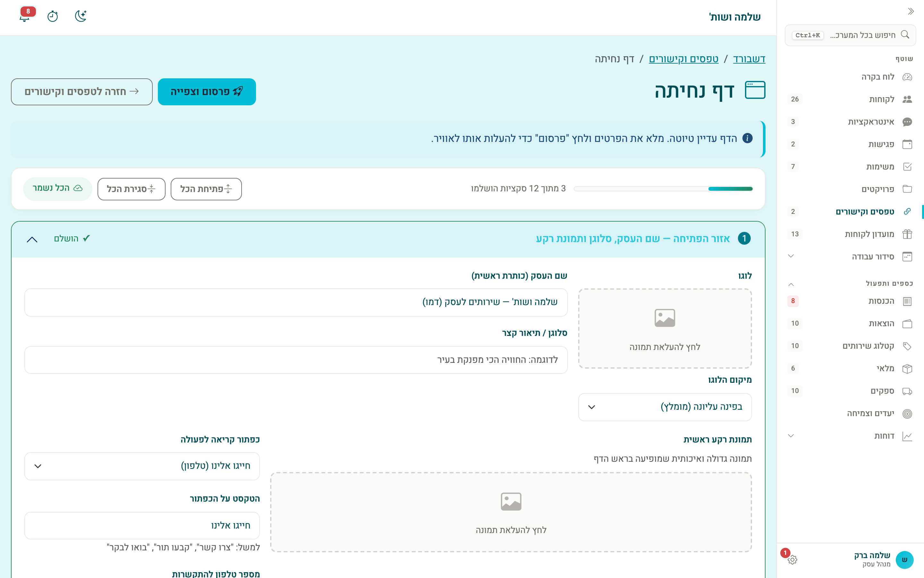The height and width of the screenshot is (578, 924).
Task: Open the מיקום הלוגו dropdown
Action: (x=665, y=407)
